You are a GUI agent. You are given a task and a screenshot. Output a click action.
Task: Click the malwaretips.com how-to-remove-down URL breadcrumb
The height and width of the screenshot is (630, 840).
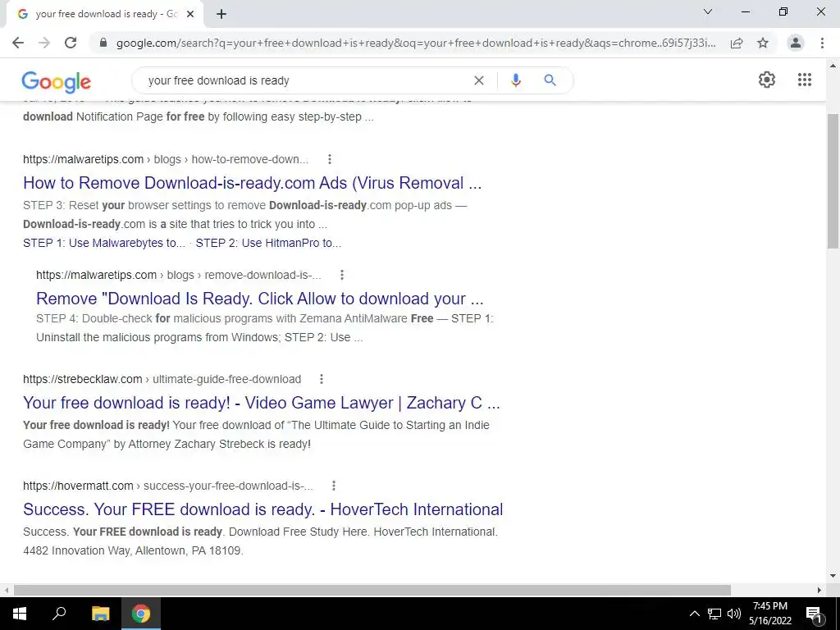click(x=166, y=159)
